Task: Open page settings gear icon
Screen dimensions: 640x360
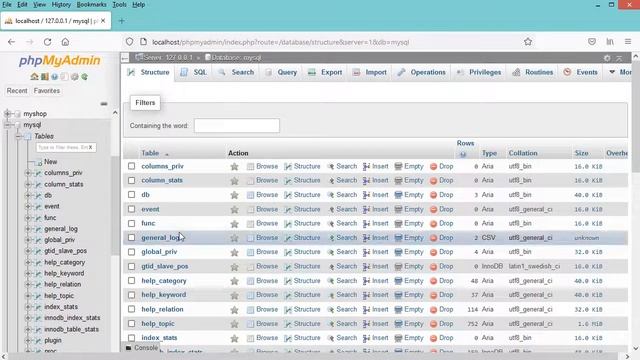Action: 607,58
